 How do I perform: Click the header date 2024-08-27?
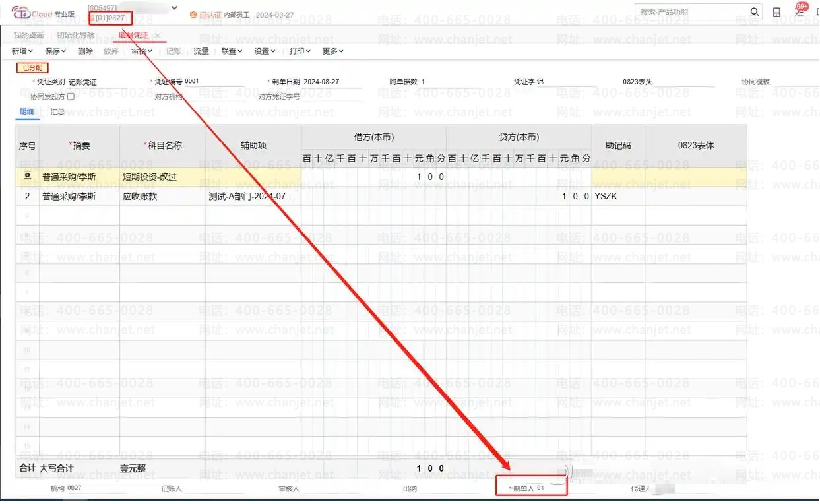(x=276, y=15)
